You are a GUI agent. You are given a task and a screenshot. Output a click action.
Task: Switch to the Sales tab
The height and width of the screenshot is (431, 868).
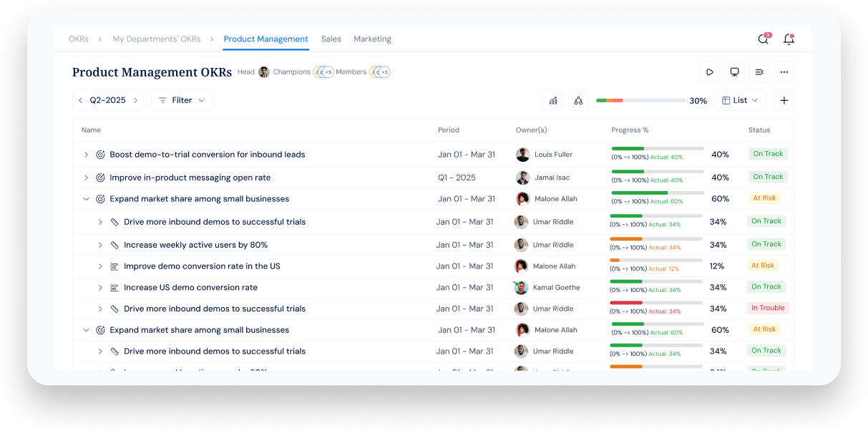(331, 39)
